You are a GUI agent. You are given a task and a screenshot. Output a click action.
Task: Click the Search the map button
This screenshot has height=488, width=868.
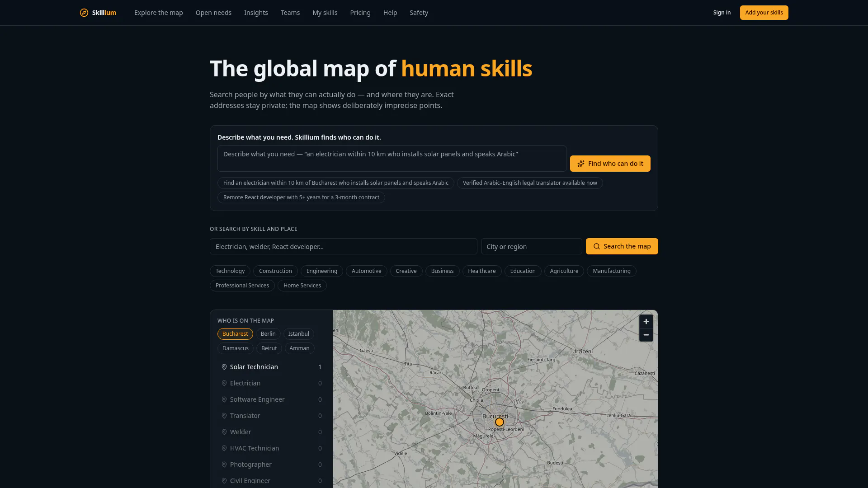coord(622,246)
